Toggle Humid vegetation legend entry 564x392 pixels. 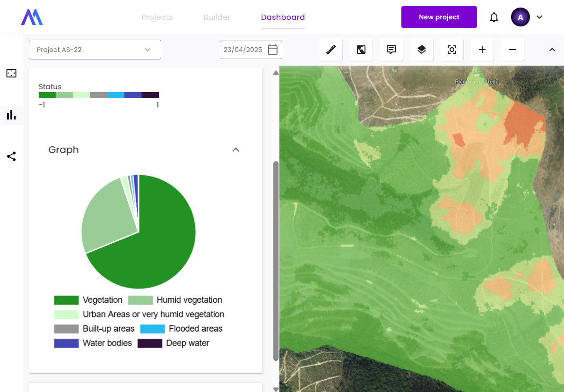[x=175, y=300]
